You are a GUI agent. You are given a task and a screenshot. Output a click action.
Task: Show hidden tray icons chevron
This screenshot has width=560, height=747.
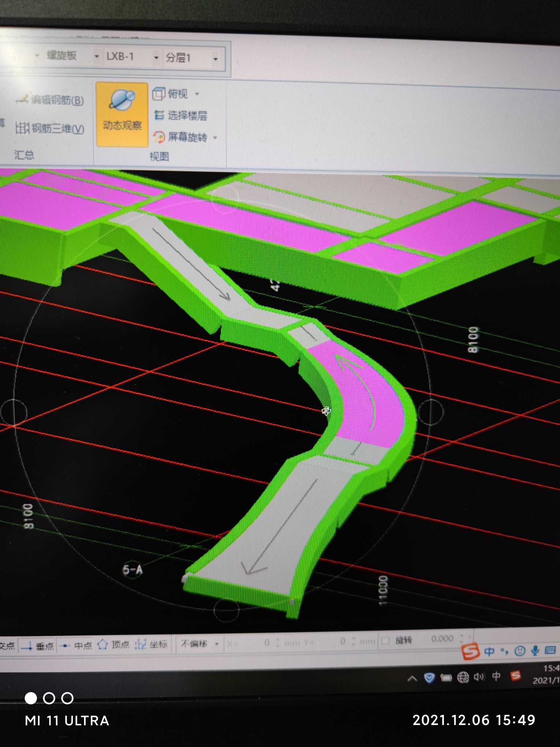point(412,679)
